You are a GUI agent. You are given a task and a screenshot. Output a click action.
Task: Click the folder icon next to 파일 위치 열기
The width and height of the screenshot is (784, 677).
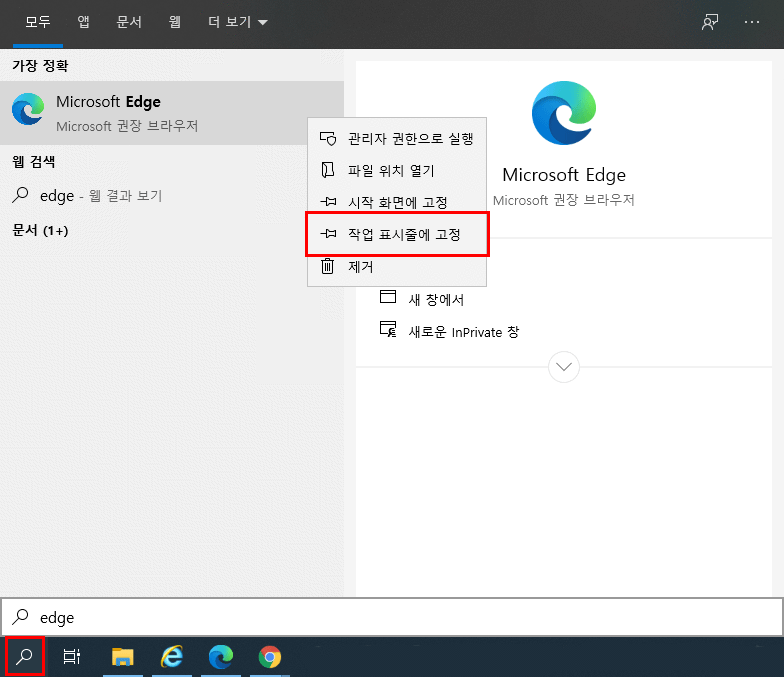point(328,170)
